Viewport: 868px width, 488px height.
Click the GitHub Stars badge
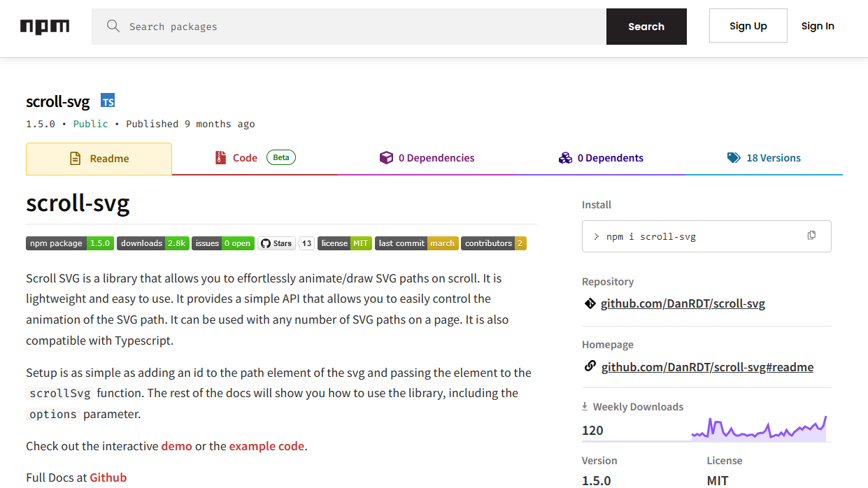(x=285, y=243)
